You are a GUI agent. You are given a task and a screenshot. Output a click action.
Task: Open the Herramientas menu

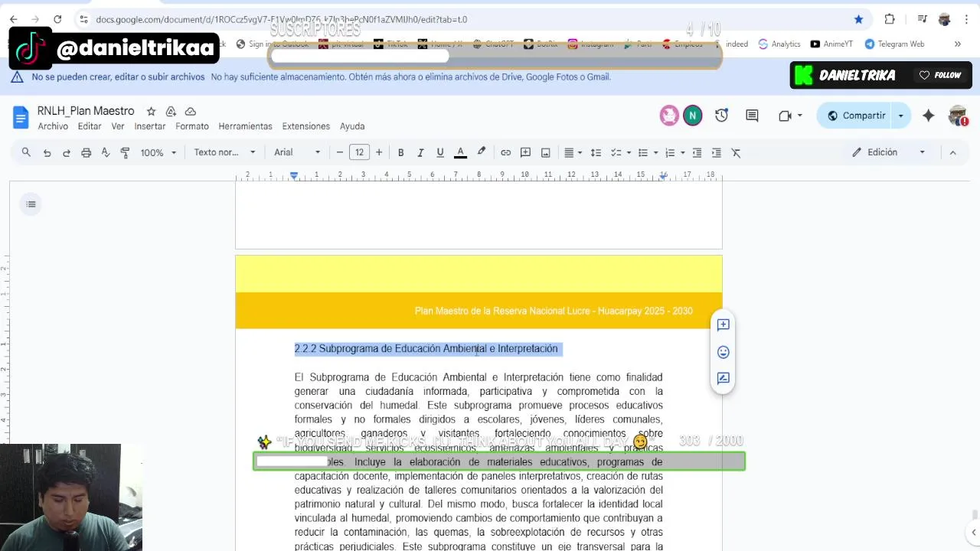pos(245,126)
